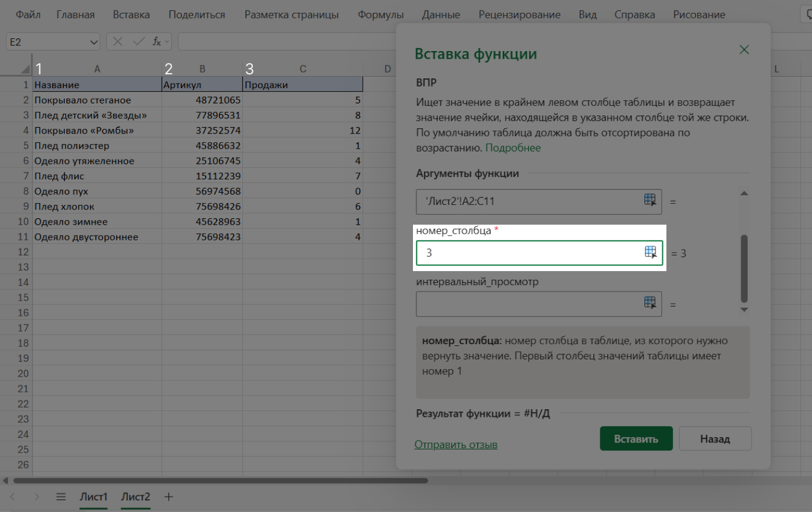This screenshot has height=512, width=812.
Task: Expand the fx function dropdown arrow
Action: click(x=167, y=42)
